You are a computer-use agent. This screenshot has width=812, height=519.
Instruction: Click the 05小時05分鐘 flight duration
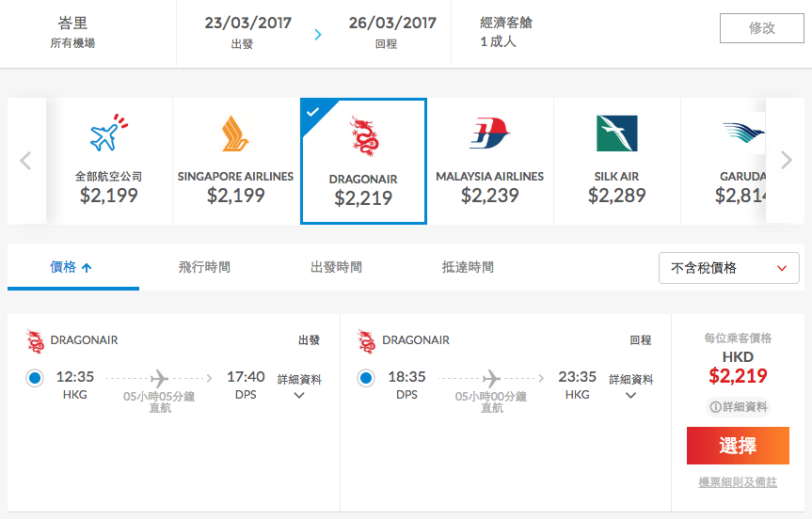(159, 397)
